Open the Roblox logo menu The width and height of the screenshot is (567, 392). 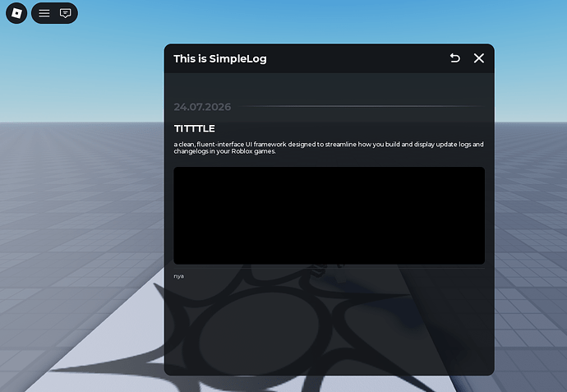click(16, 13)
